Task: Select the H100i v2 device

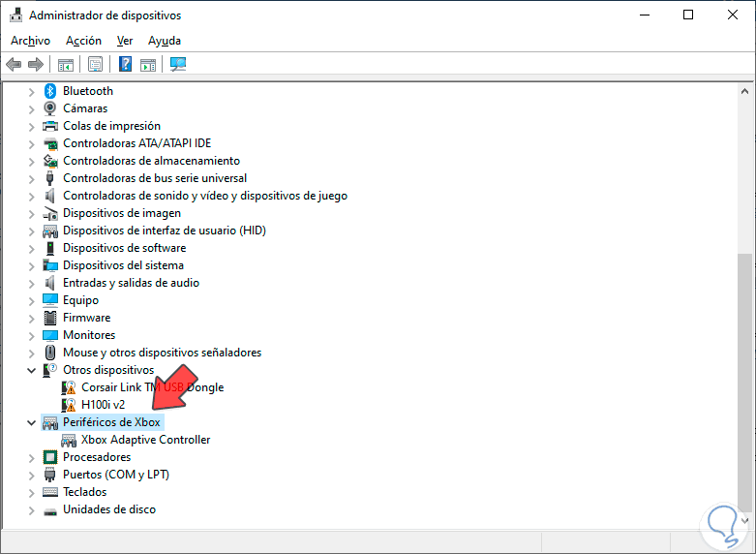Action: tap(104, 405)
